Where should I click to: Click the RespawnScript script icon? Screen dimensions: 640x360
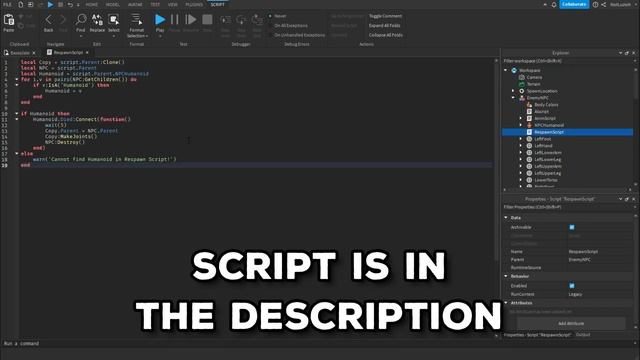[x=529, y=132]
